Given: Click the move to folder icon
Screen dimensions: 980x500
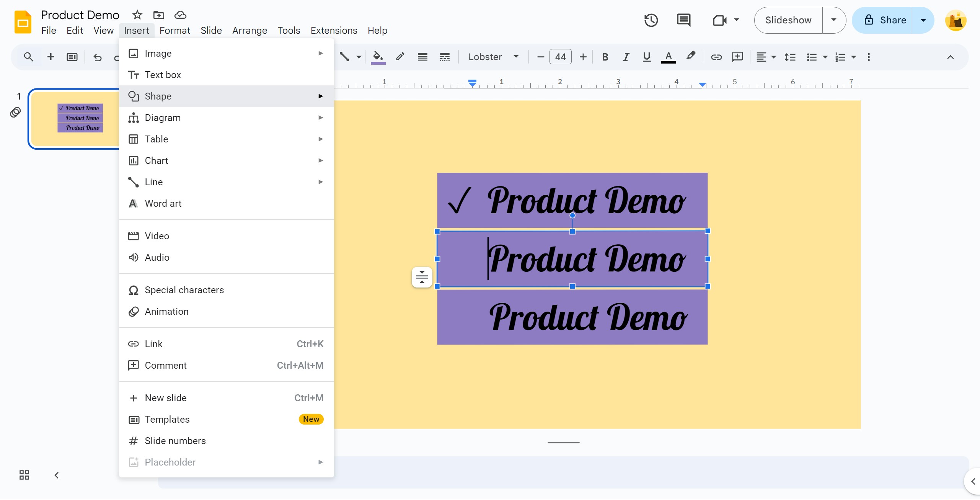Looking at the screenshot, I should point(158,15).
